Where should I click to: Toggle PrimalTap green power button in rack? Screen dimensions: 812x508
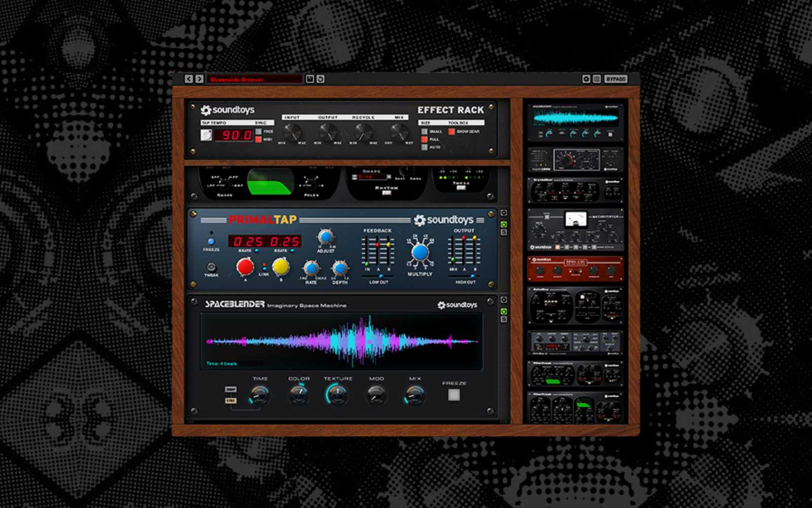[503, 224]
